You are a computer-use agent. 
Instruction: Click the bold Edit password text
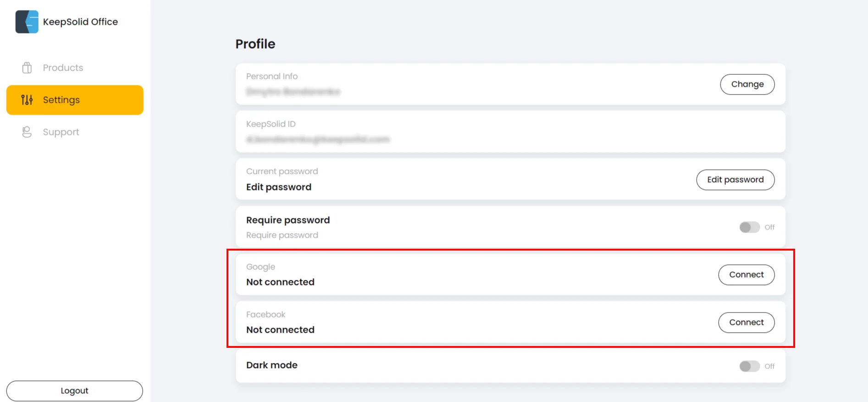(279, 187)
